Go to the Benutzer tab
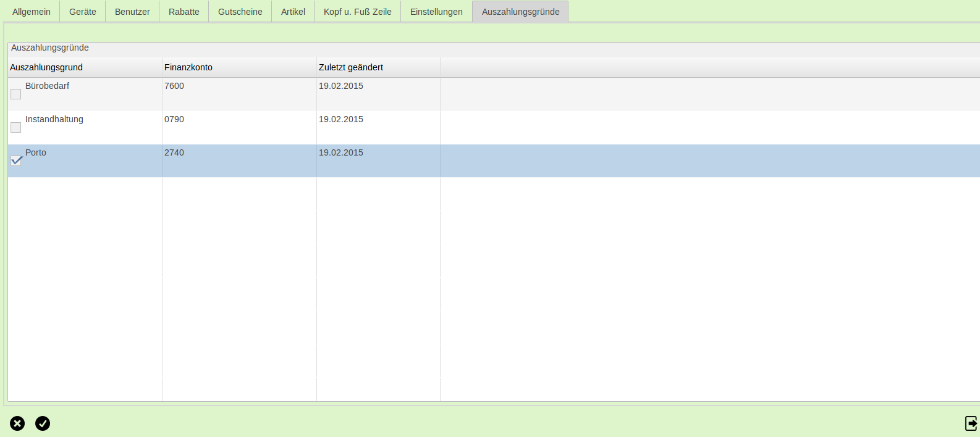Image resolution: width=980 pixels, height=437 pixels. coord(132,12)
